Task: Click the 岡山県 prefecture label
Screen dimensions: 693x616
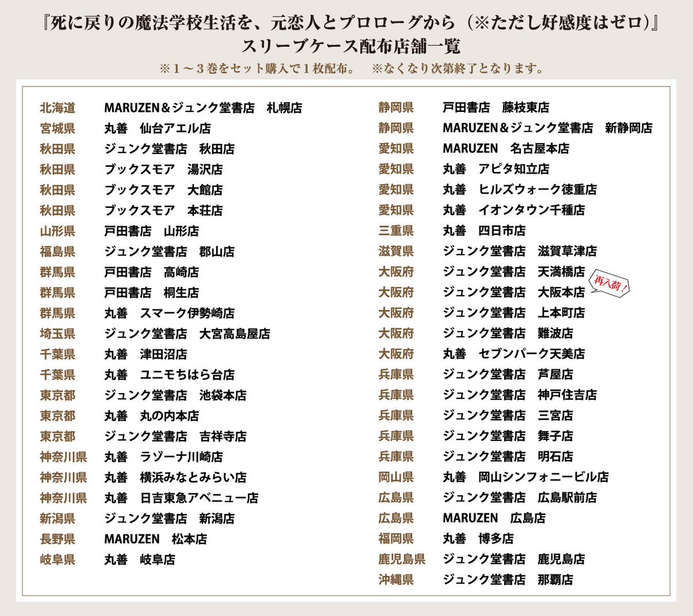Action: [396, 477]
